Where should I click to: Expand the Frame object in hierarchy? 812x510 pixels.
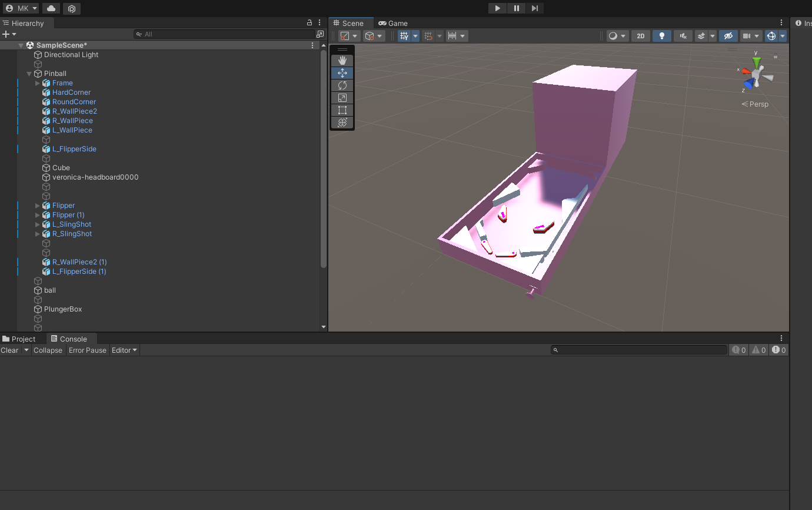(x=38, y=83)
